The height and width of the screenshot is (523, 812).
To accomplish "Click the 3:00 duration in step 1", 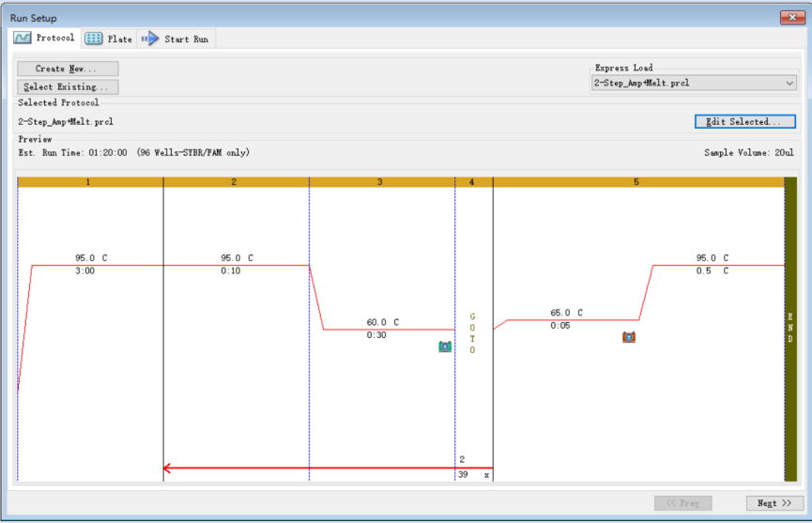I will (84, 270).
